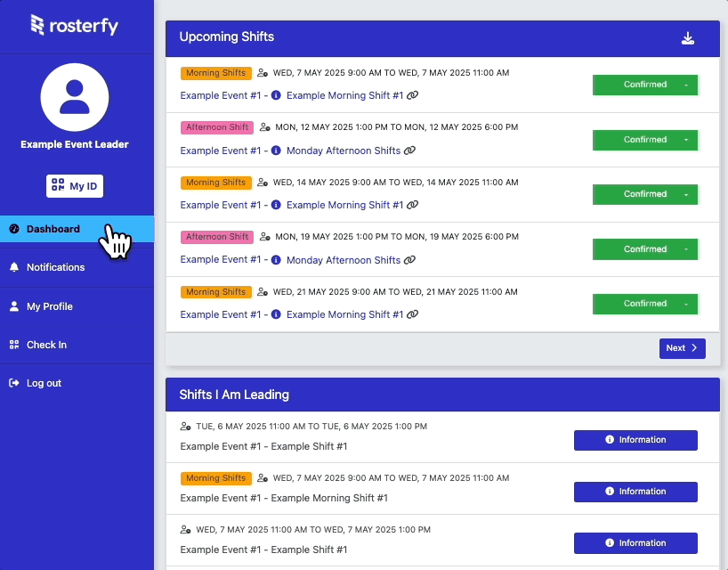
Task: Show the My ID QR code
Action: pyautogui.click(x=75, y=186)
